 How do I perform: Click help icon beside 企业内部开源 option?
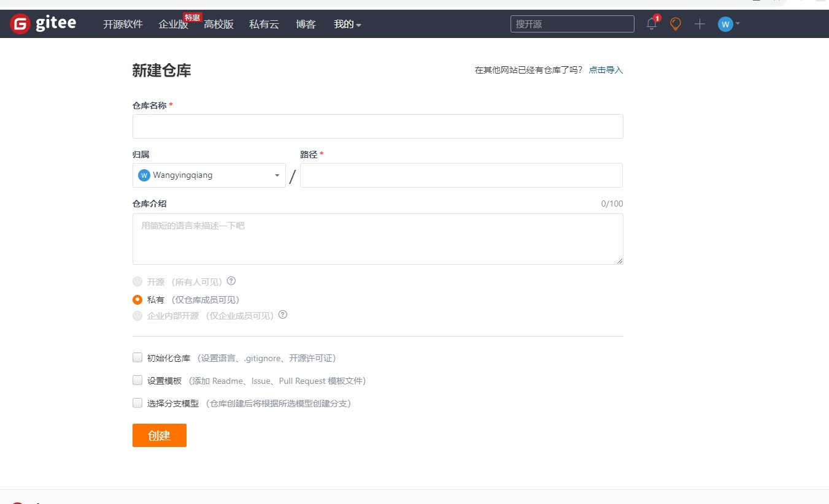point(283,315)
